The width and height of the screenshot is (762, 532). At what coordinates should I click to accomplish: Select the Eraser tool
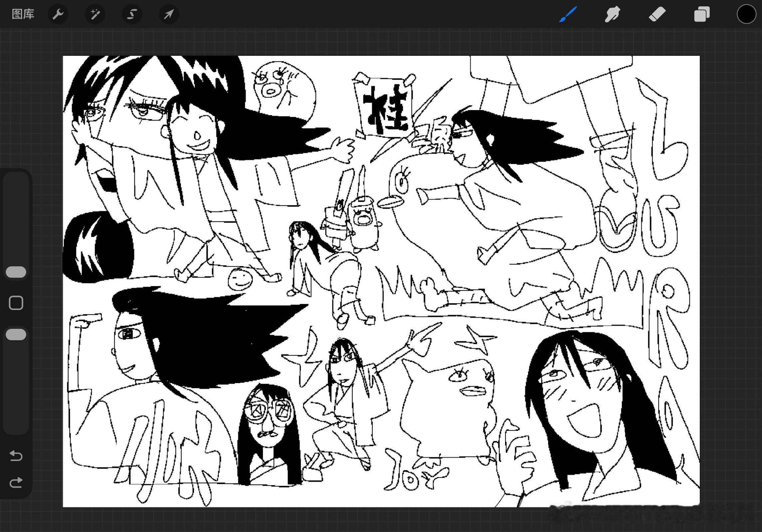(657, 14)
